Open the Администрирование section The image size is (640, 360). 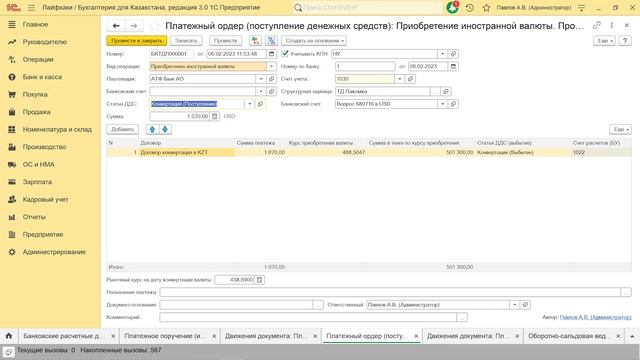(x=54, y=252)
